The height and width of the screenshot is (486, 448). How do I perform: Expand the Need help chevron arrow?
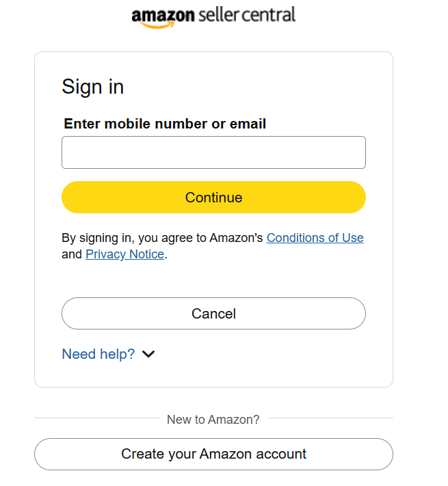pos(148,354)
